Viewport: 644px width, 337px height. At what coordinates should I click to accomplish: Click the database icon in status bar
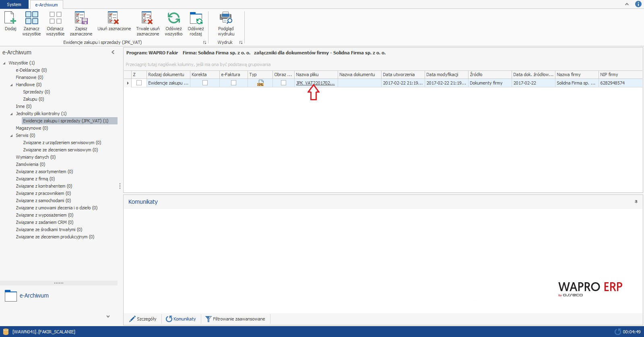pos(6,332)
